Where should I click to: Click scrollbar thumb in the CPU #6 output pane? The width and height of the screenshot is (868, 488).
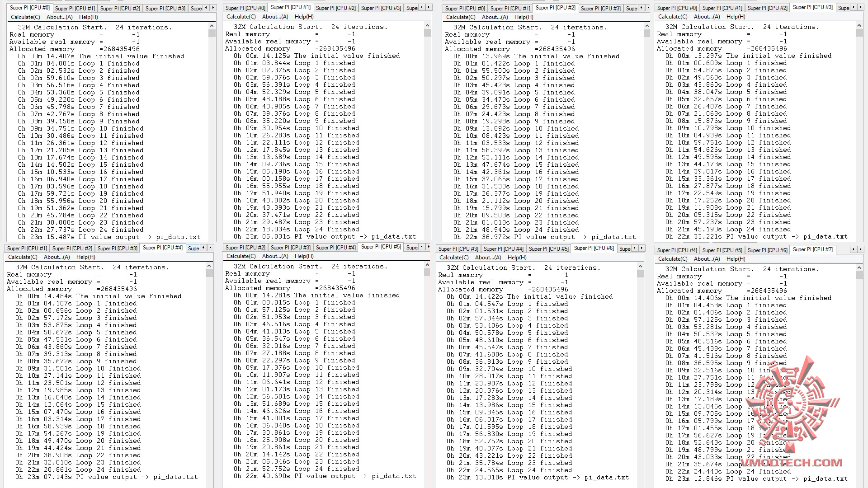pyautogui.click(x=640, y=274)
